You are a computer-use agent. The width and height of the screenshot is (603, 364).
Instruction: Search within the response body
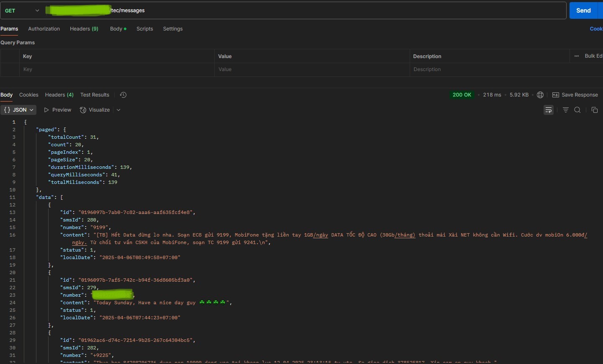[577, 110]
